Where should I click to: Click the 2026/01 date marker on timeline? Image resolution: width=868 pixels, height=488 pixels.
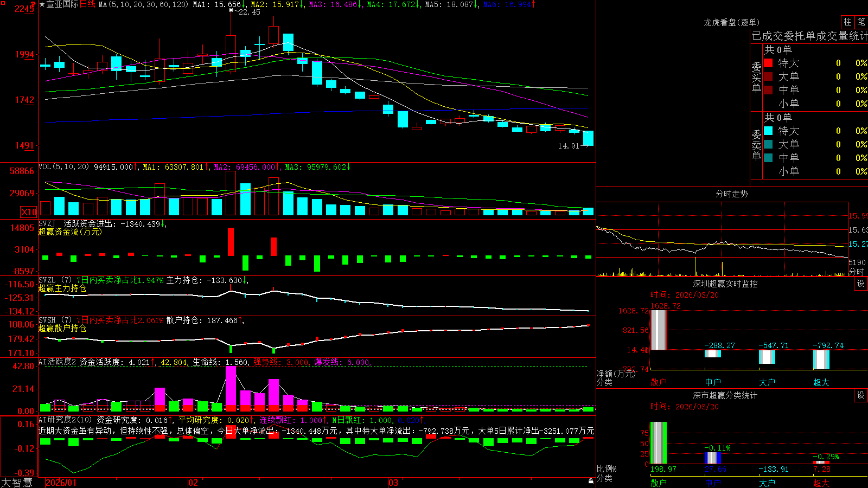click(61, 483)
